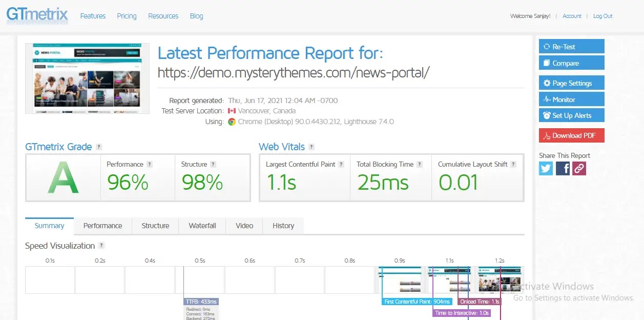Click the 1.1s filmstrip frame
The width and height of the screenshot is (644, 320).
pyautogui.click(x=450, y=280)
